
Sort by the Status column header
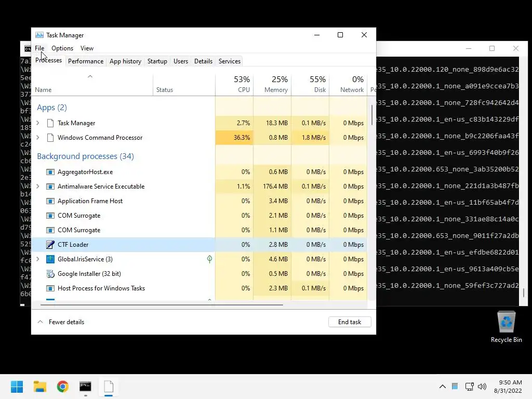point(184,85)
